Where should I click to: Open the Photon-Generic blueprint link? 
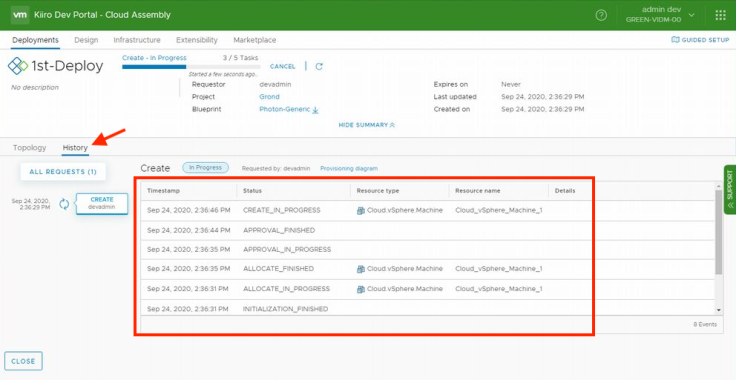[x=284, y=109]
